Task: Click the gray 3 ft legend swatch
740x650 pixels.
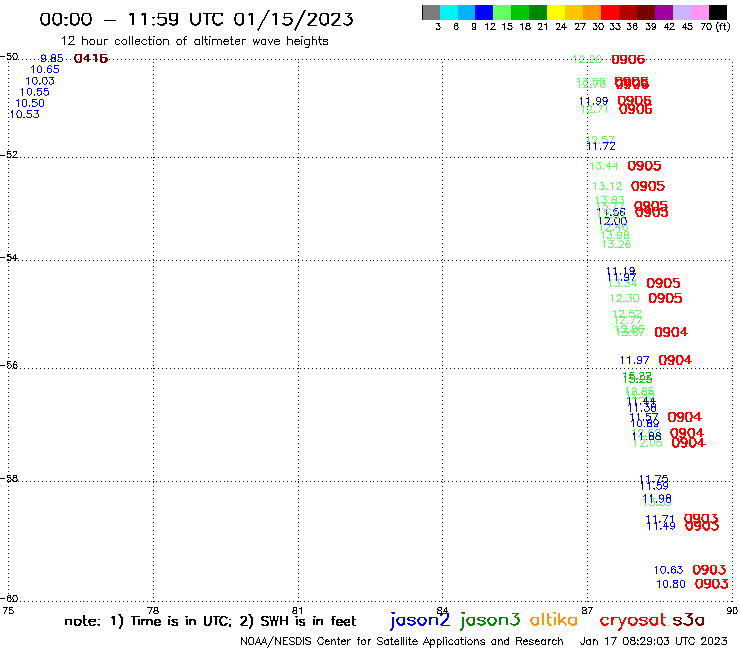Action: tap(431, 12)
